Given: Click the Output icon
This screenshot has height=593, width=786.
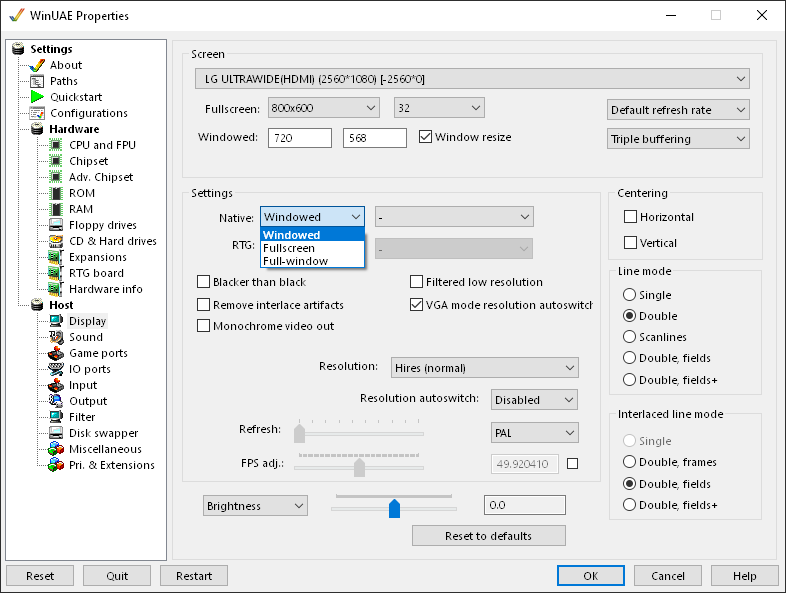Looking at the screenshot, I should (56, 401).
